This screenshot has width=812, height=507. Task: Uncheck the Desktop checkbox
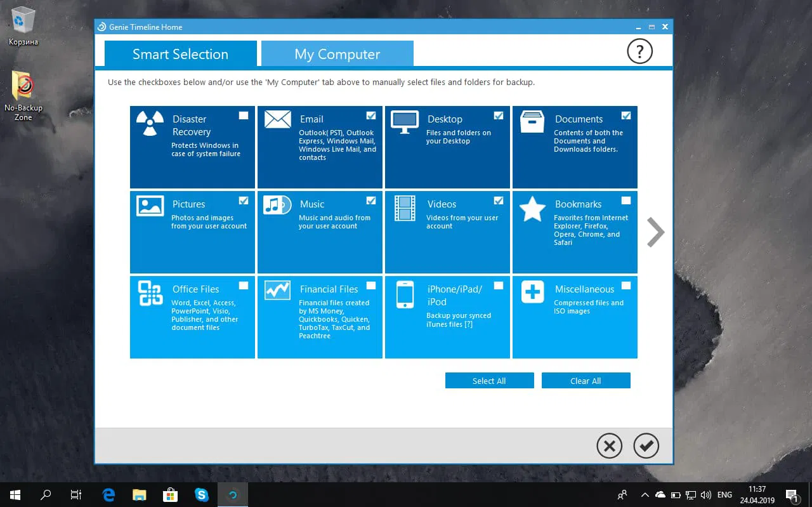point(499,115)
